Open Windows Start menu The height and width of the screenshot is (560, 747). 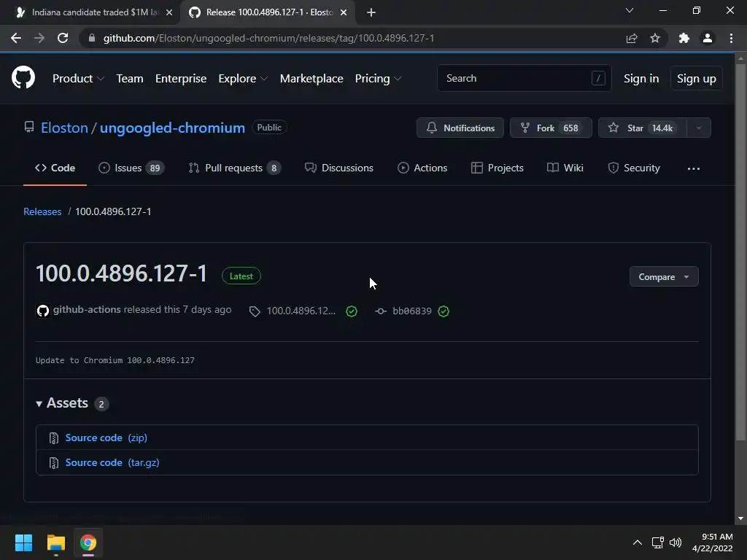click(23, 542)
